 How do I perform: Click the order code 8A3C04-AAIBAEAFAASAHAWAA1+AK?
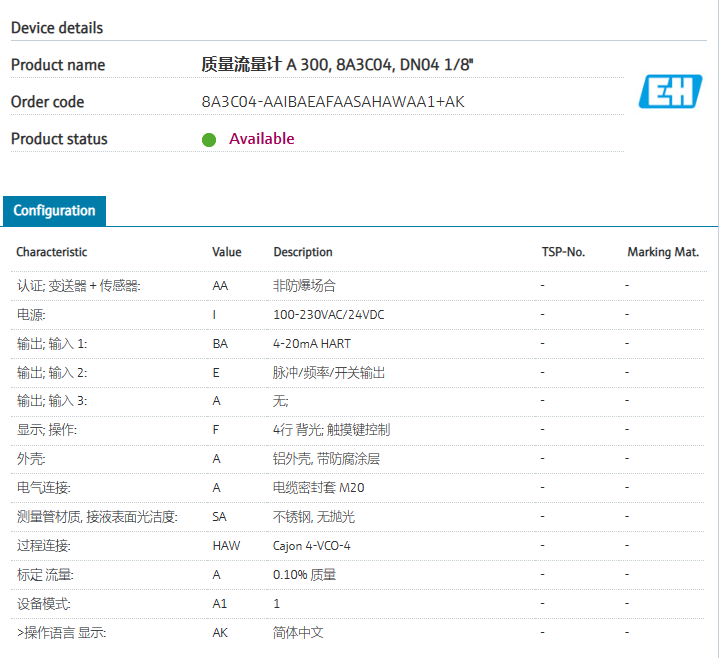tap(333, 102)
